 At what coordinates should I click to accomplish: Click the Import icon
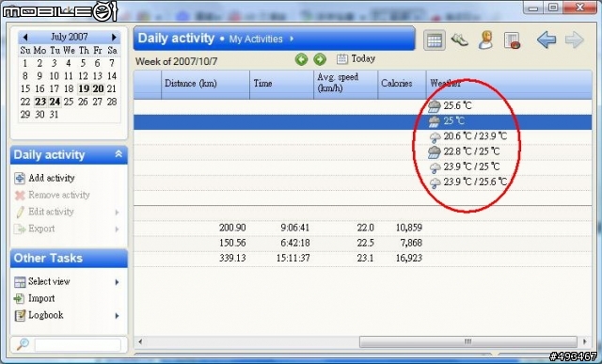click(x=19, y=298)
